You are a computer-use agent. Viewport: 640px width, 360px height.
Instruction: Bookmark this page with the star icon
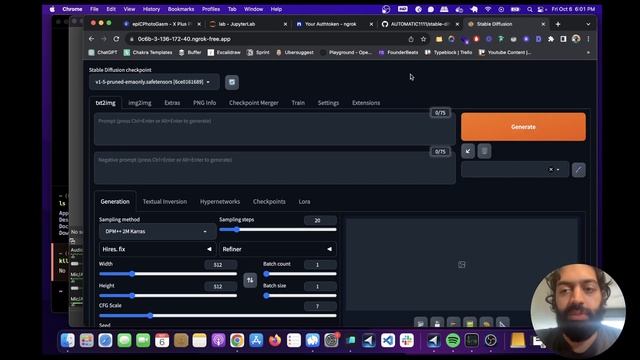[x=424, y=39]
